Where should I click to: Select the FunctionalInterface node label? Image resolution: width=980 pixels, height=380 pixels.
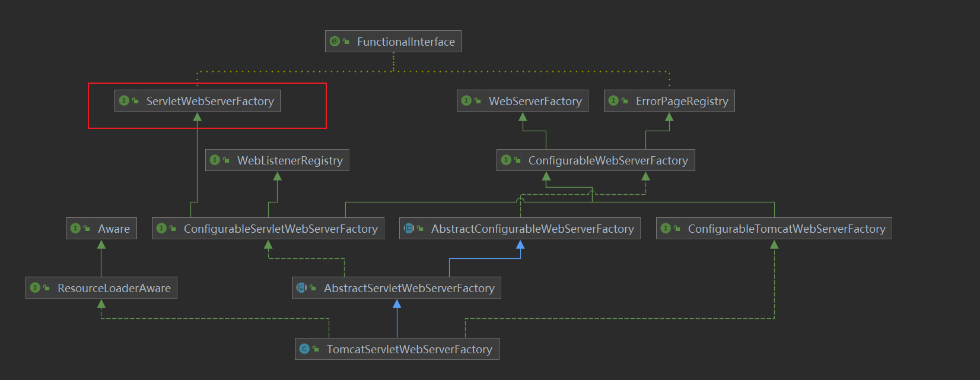(406, 42)
